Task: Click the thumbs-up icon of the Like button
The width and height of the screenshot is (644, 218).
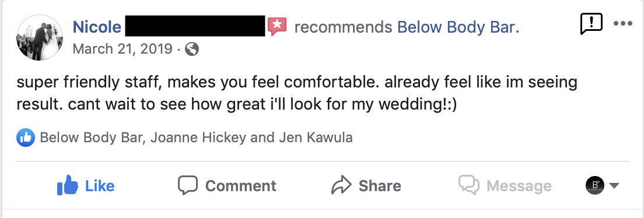Action: [68, 185]
